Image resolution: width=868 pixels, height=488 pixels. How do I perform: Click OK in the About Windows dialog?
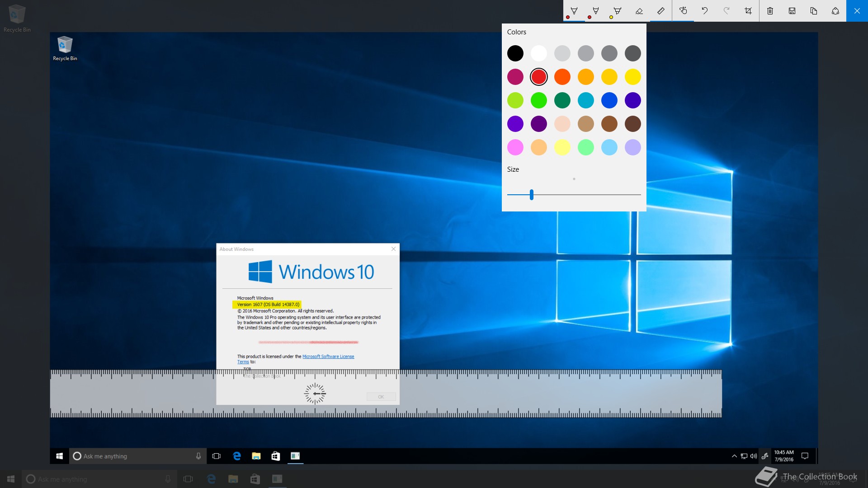[x=381, y=397]
